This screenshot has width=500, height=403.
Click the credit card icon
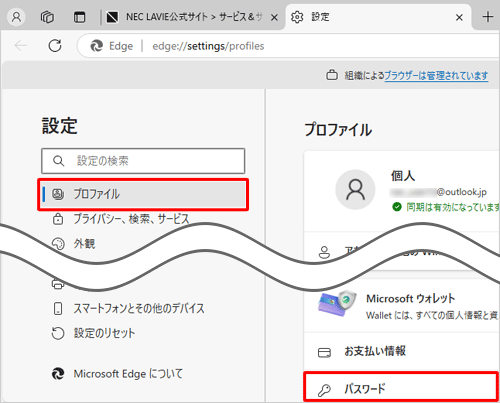point(324,352)
